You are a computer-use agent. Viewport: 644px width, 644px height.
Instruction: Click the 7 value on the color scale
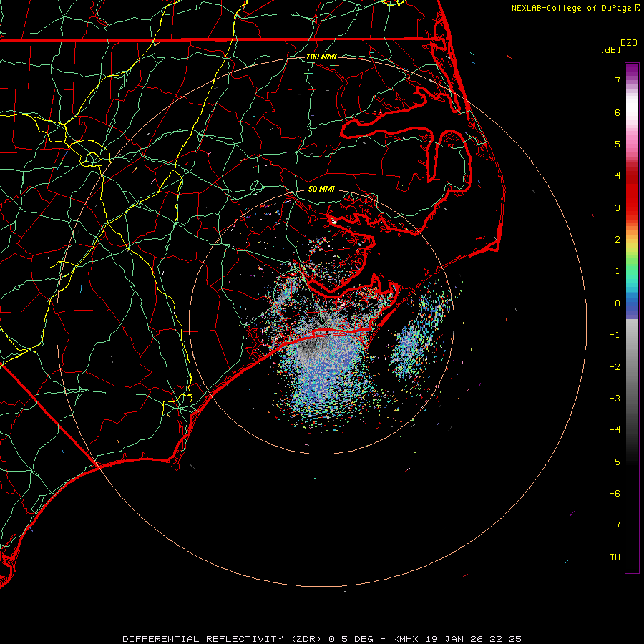click(618, 80)
